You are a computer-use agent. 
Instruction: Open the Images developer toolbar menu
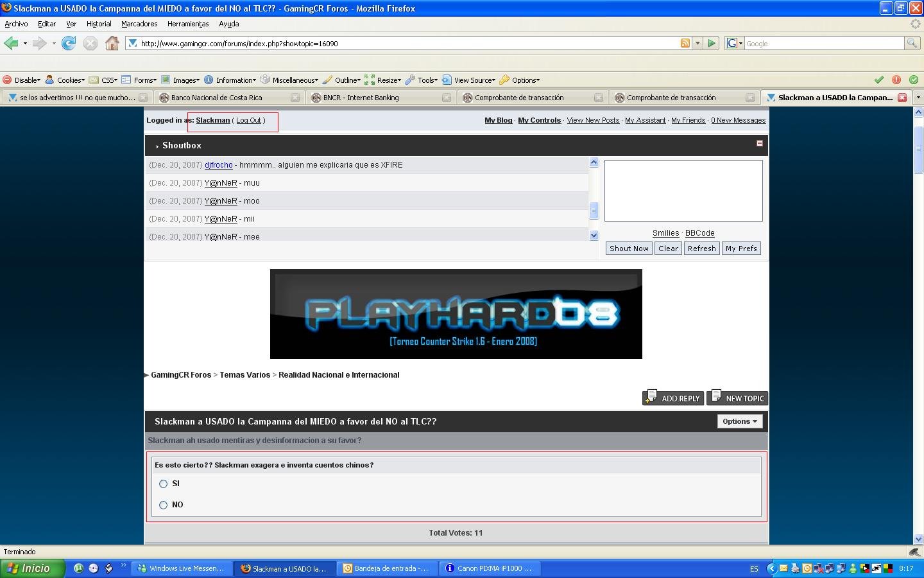(180, 80)
